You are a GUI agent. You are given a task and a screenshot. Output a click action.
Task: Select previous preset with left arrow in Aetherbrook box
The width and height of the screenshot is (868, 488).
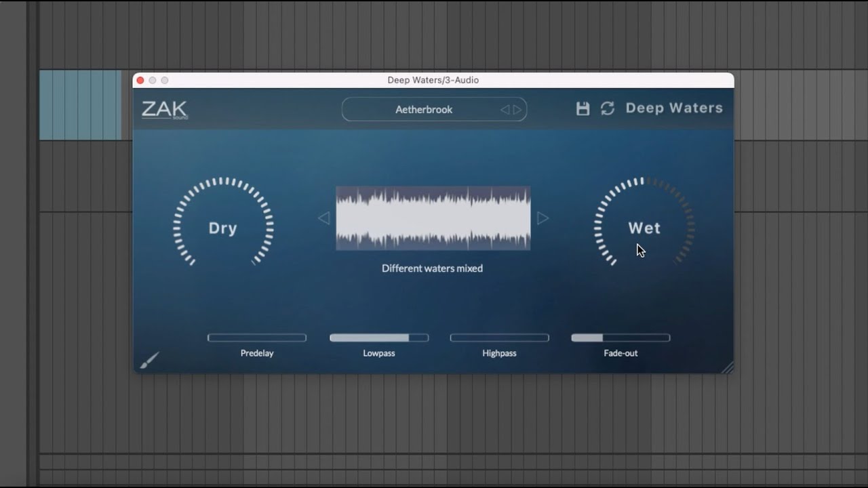pos(505,110)
